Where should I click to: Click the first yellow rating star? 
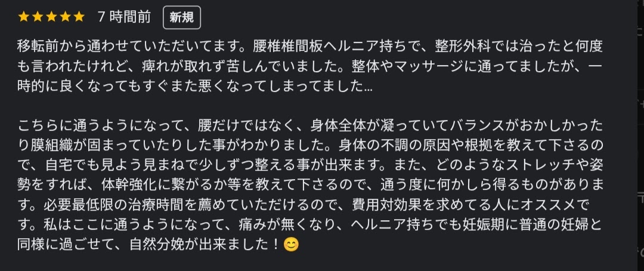[x=24, y=17]
